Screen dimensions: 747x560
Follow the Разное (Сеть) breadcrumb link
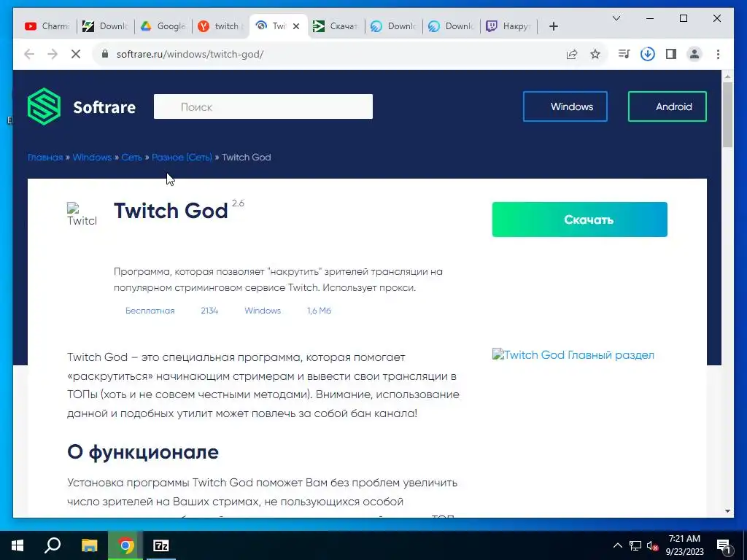coord(182,157)
